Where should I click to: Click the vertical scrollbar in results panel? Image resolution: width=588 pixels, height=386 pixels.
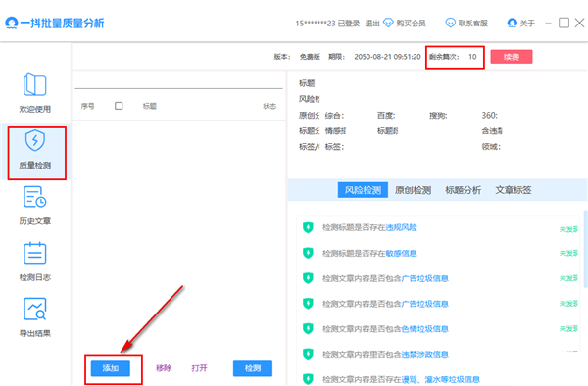(586, 249)
